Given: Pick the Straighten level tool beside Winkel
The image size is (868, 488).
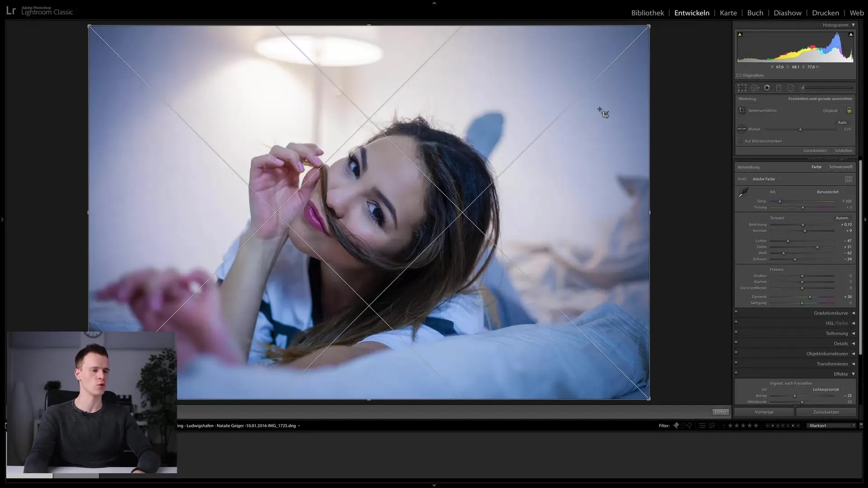Looking at the screenshot, I should pyautogui.click(x=742, y=129).
